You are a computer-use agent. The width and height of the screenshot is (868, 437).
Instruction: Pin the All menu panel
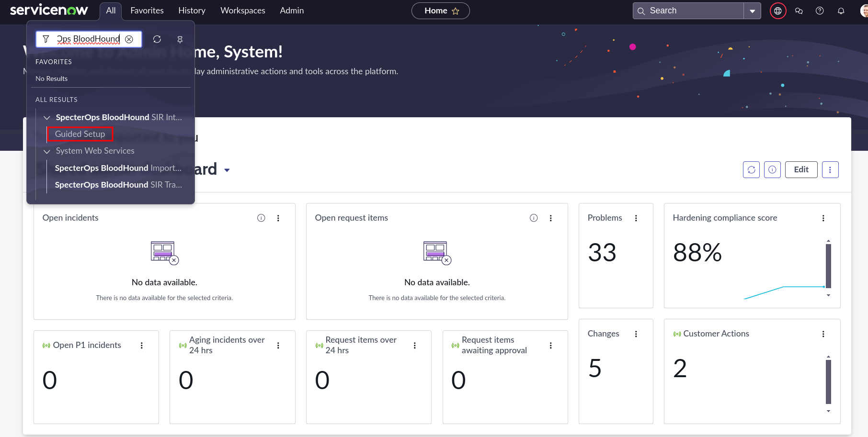(x=180, y=39)
